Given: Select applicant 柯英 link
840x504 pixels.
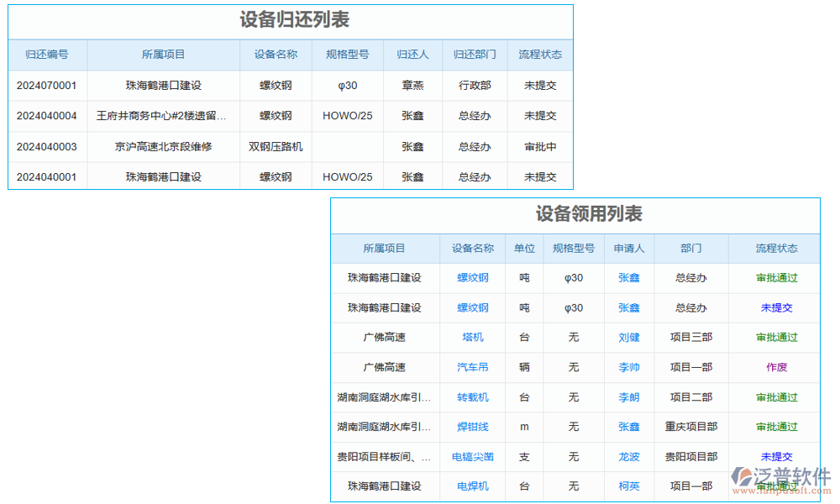Looking at the screenshot, I should point(628,486).
